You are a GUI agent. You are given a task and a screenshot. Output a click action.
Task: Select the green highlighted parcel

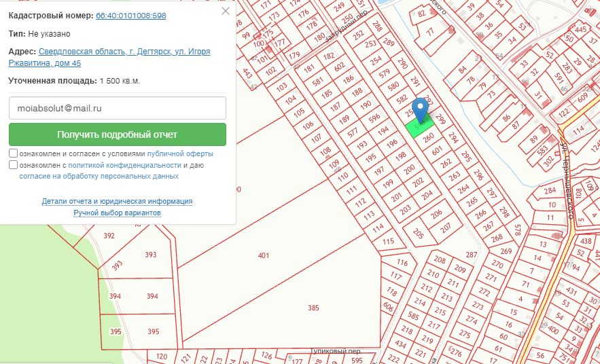click(420, 126)
